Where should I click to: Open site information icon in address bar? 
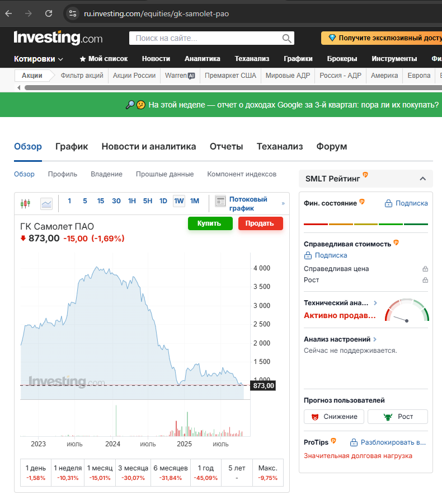(x=73, y=13)
